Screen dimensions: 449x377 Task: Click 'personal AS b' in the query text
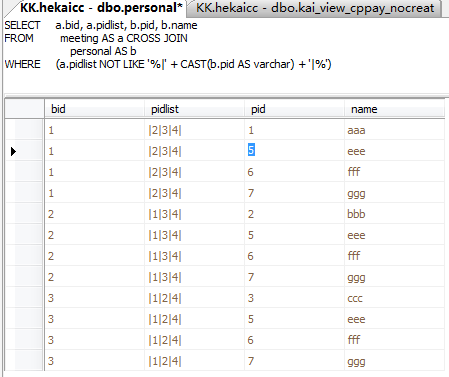(x=103, y=51)
